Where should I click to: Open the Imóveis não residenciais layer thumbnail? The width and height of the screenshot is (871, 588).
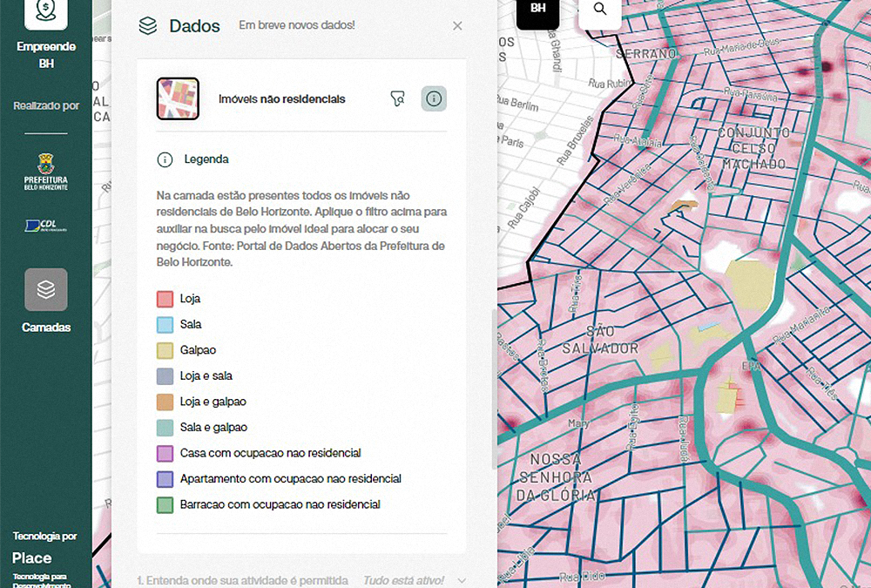pyautogui.click(x=178, y=99)
